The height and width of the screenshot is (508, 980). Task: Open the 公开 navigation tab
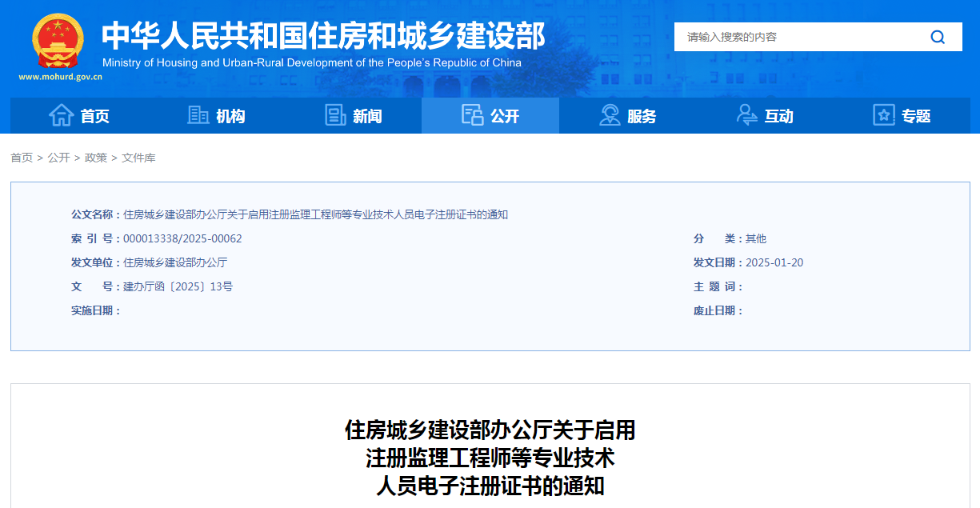(490, 116)
